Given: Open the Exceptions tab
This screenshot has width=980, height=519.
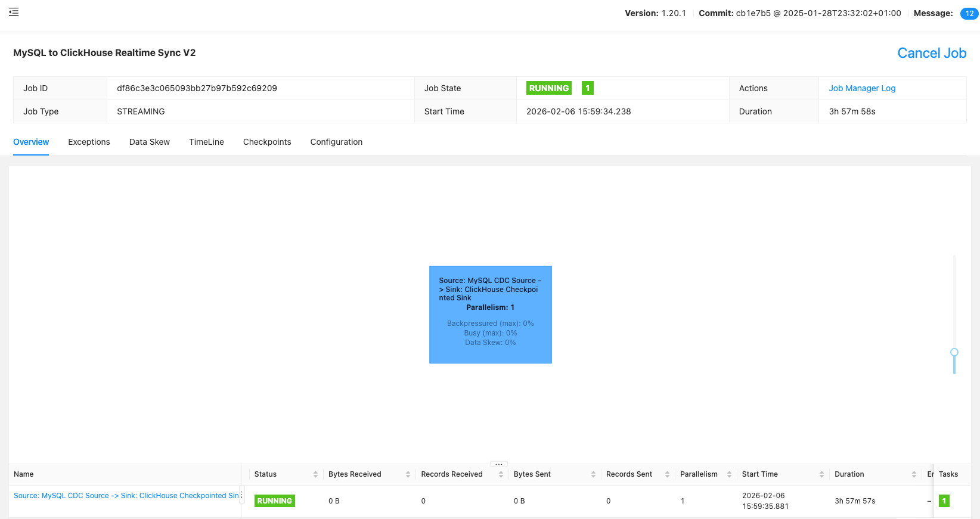Looking at the screenshot, I should (x=89, y=142).
